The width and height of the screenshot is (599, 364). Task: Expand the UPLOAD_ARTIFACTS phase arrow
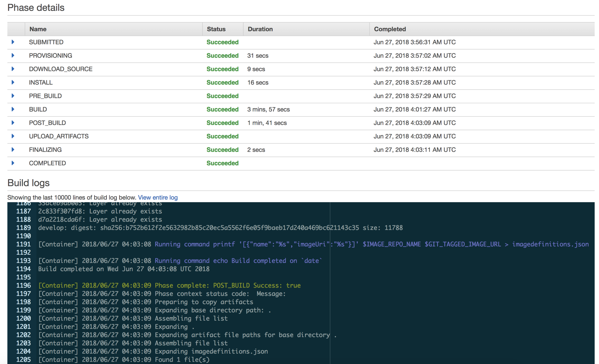click(13, 136)
